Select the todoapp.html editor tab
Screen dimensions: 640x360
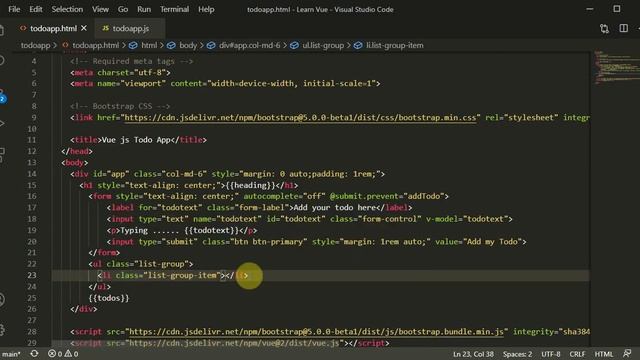[x=53, y=29]
